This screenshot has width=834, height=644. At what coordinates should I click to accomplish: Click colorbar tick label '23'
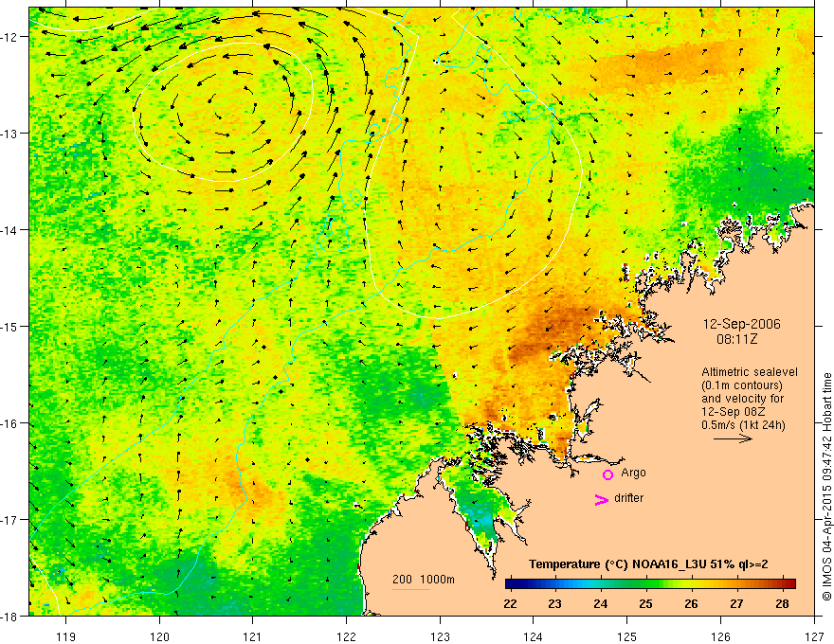click(x=555, y=603)
